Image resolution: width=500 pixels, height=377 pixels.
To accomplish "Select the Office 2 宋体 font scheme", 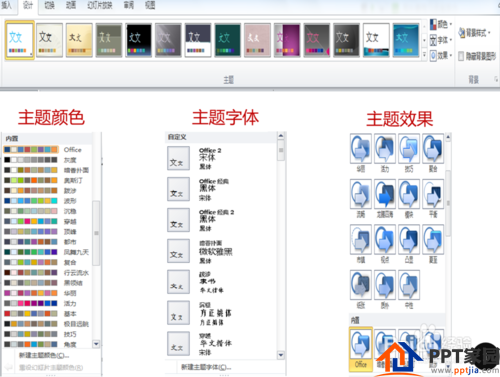I will [x=221, y=158].
